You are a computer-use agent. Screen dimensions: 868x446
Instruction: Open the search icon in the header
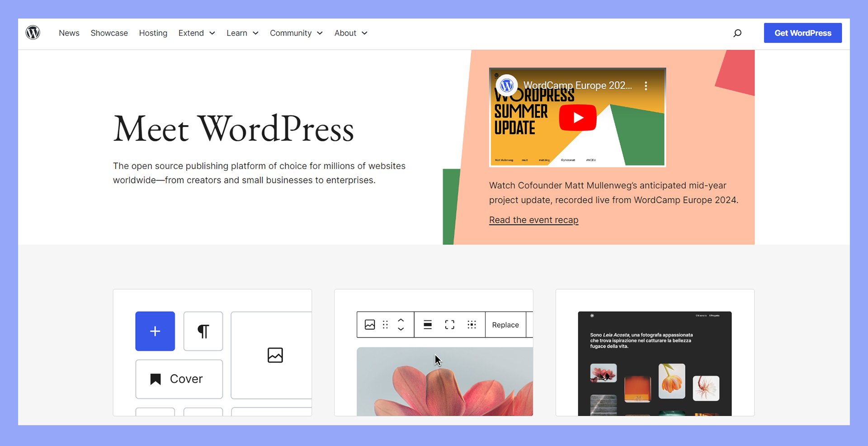point(737,33)
